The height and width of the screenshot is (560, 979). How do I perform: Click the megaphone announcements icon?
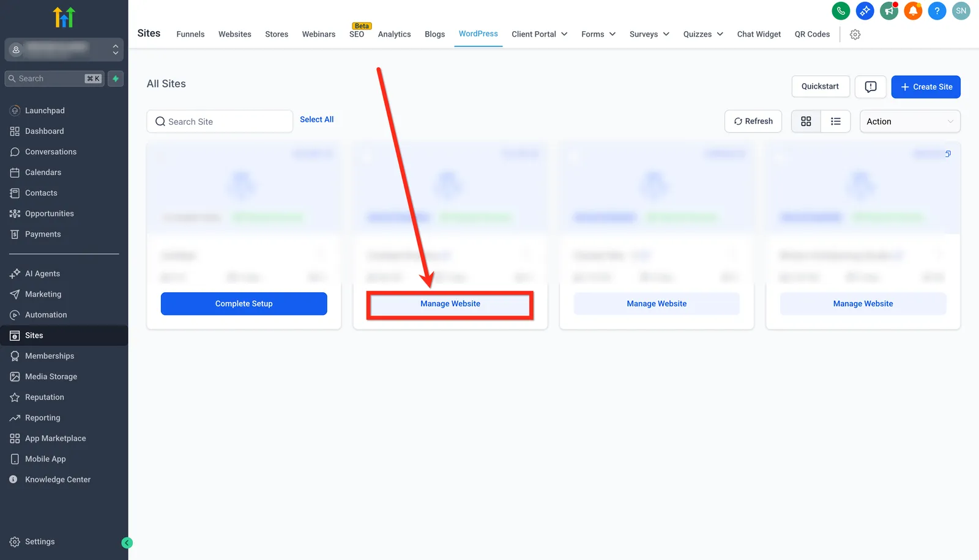point(889,11)
